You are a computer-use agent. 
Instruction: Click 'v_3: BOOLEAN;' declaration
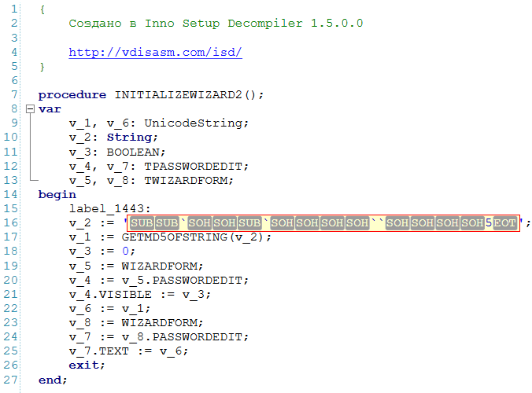[x=117, y=152]
